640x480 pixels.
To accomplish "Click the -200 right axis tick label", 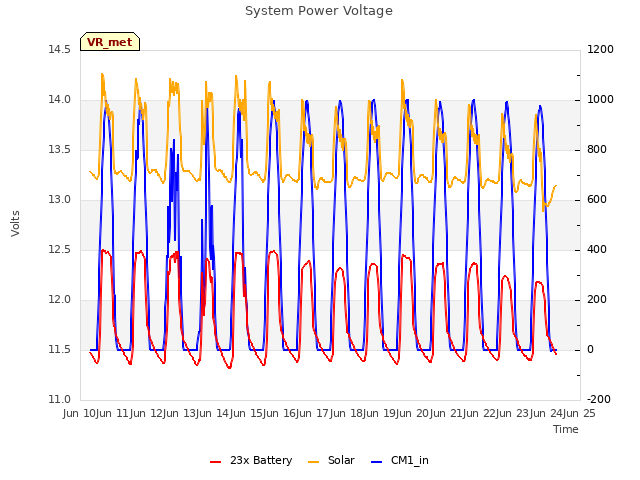I will tap(599, 399).
